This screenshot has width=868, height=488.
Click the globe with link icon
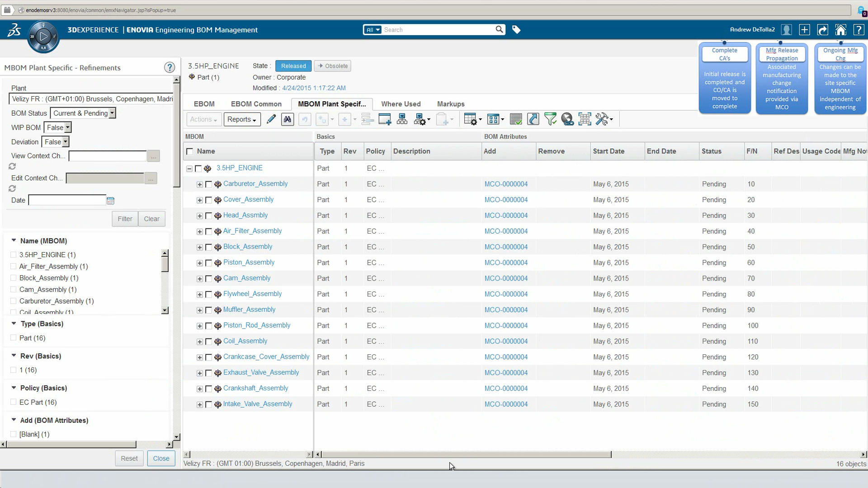pyautogui.click(x=567, y=119)
